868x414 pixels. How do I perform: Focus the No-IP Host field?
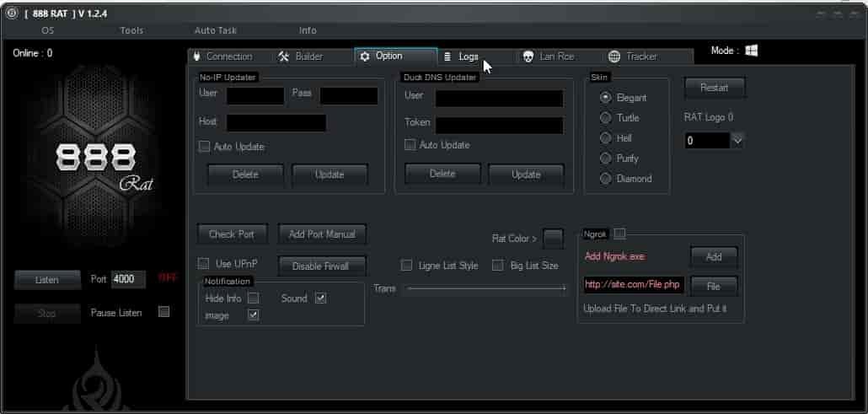coord(276,123)
